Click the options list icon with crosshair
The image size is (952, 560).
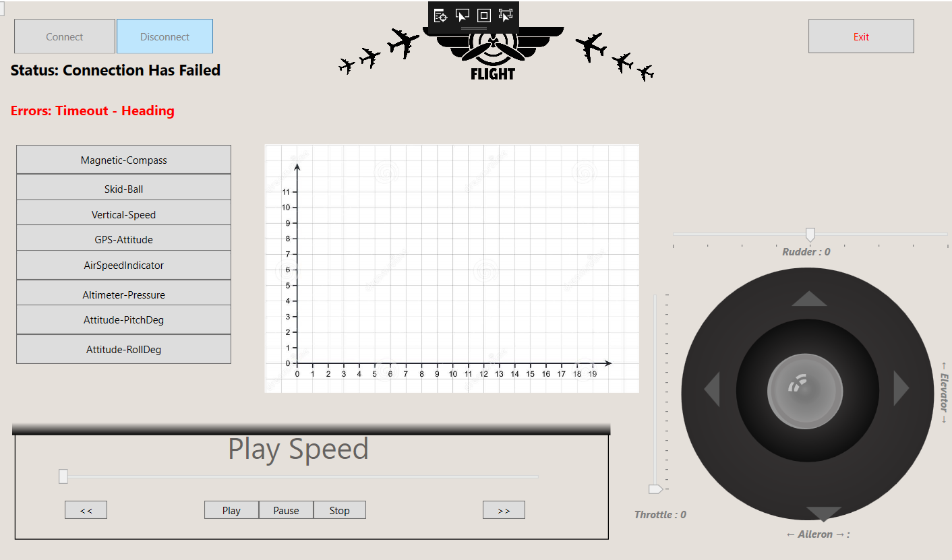pos(440,15)
